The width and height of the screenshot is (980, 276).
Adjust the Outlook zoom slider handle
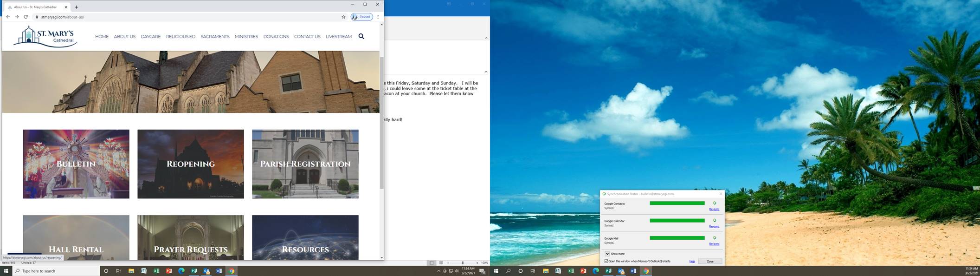[x=462, y=263]
